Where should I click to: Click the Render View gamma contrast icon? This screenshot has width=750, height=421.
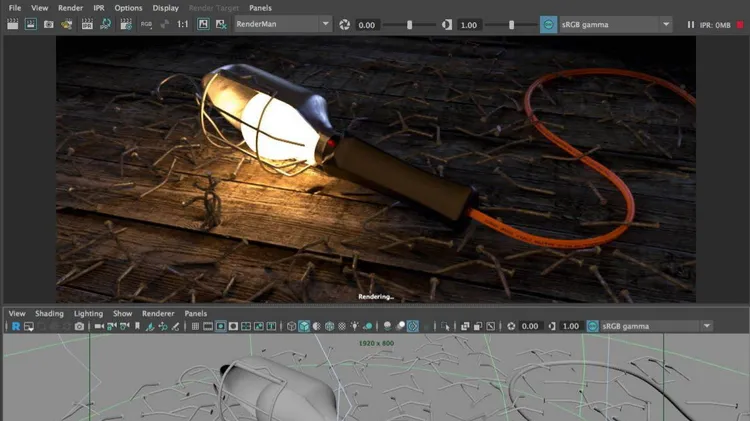tap(447, 24)
